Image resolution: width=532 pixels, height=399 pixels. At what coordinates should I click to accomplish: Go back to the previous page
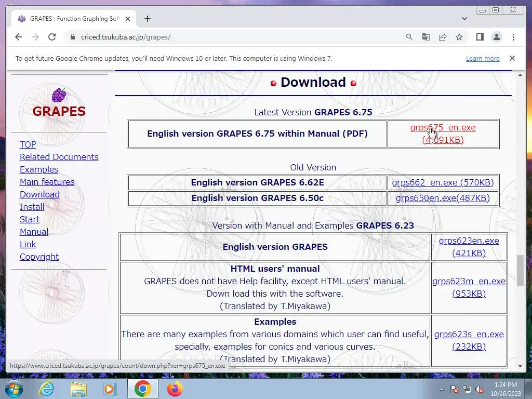coord(19,37)
